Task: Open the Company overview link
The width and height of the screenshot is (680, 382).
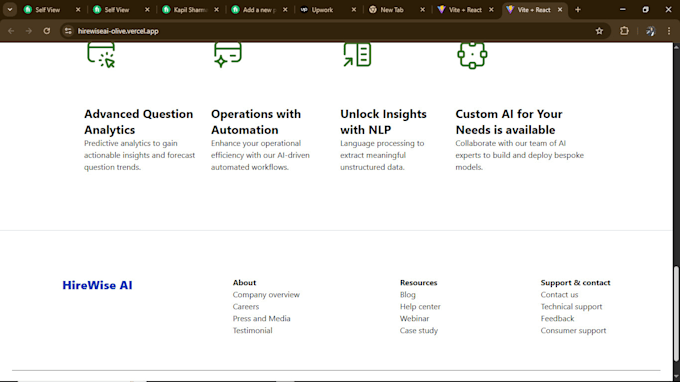Action: pyautogui.click(x=266, y=294)
